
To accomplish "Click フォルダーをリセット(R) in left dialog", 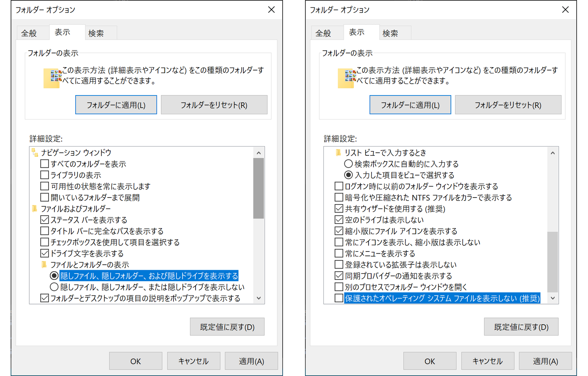I will pyautogui.click(x=214, y=105).
